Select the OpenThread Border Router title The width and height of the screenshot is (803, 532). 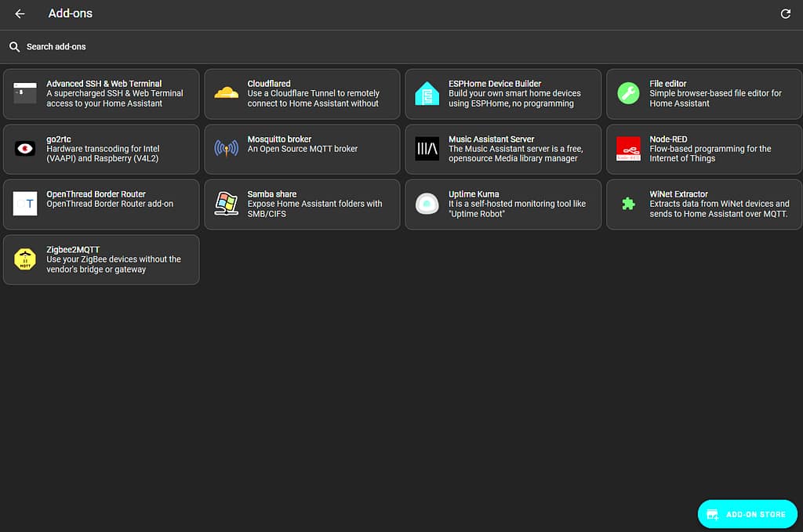pos(96,194)
